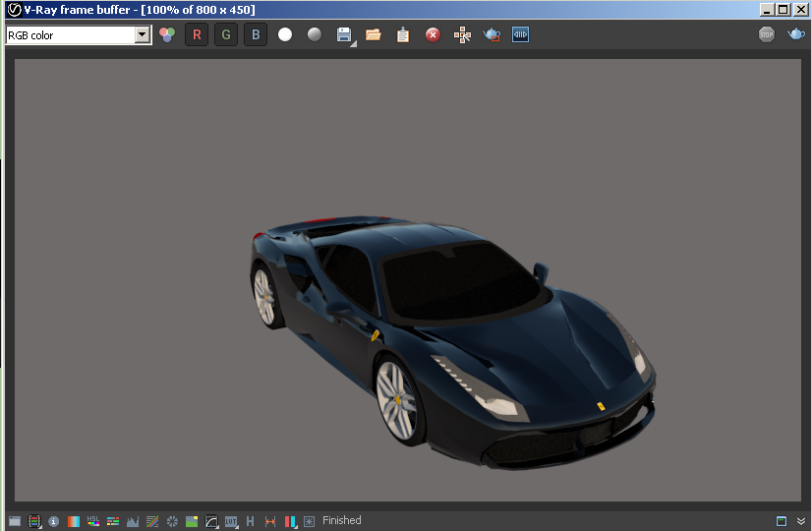Click the LUT correction icon
This screenshot has width=812, height=531.
231,521
